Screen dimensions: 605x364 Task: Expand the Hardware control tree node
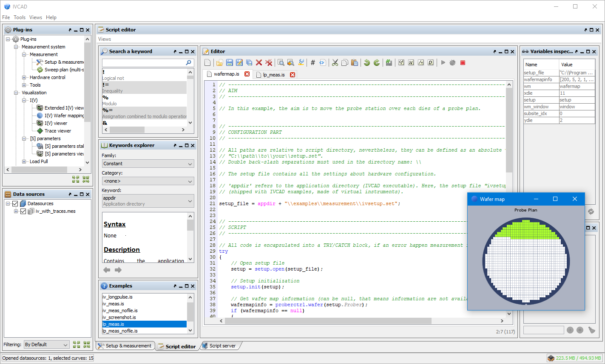tap(24, 77)
